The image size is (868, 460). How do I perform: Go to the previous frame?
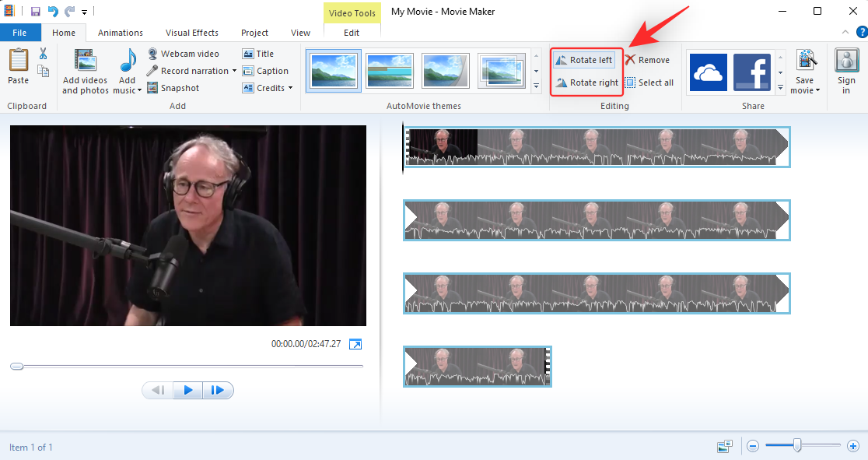point(158,390)
